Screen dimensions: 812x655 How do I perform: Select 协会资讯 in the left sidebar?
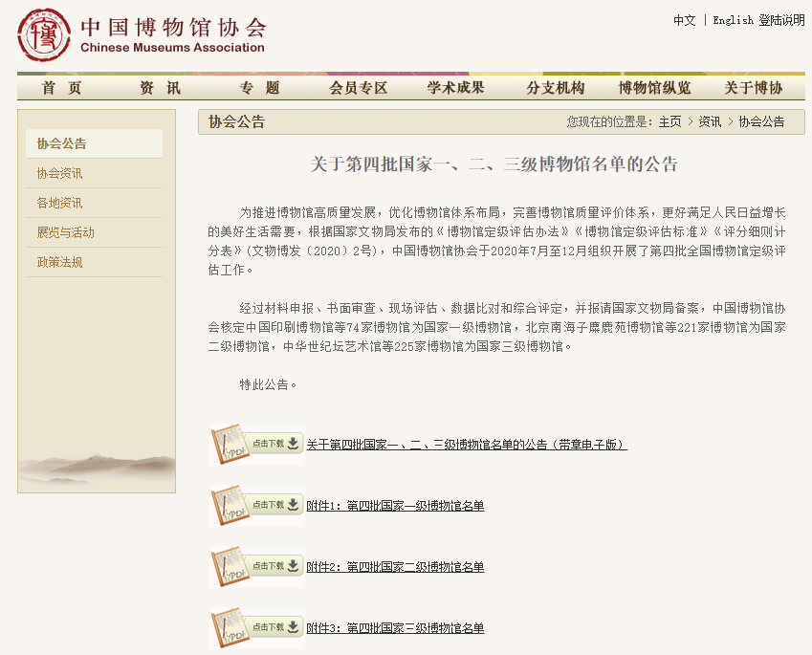click(x=59, y=173)
